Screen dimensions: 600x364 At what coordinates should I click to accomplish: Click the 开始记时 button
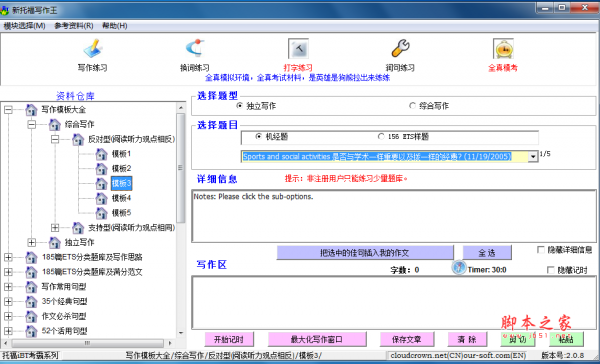click(x=229, y=339)
